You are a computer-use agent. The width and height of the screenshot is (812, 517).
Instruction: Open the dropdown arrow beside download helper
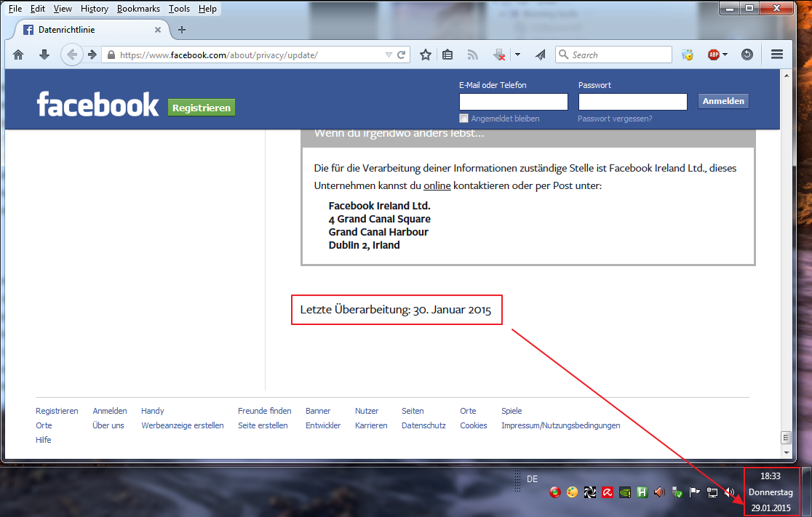coord(517,55)
